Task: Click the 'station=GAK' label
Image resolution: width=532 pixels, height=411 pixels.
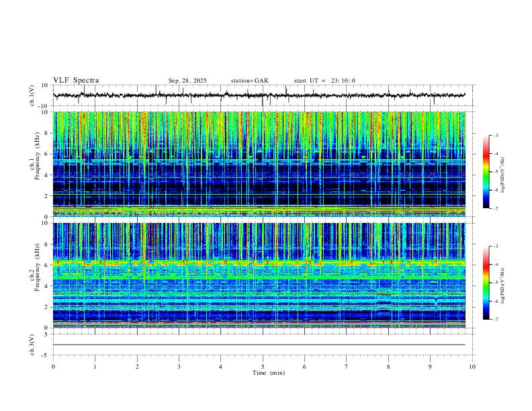Action: click(249, 81)
